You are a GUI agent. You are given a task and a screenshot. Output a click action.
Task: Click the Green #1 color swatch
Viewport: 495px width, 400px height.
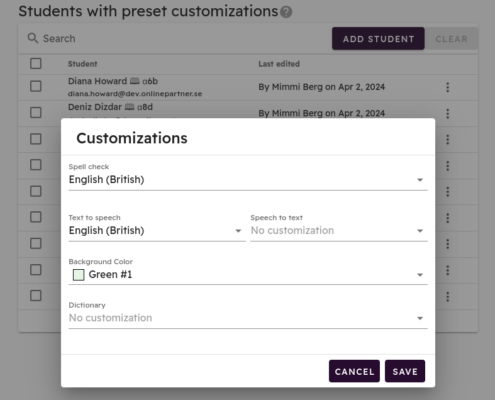coord(78,275)
